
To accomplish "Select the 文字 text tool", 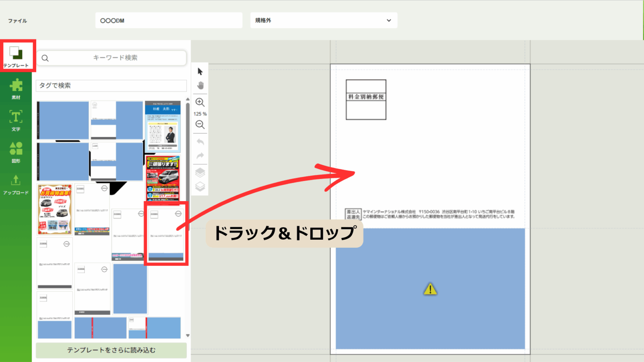I will pos(16,120).
